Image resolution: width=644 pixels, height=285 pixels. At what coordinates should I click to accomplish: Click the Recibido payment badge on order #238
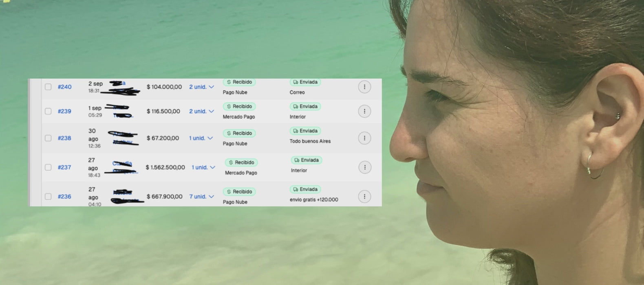[x=239, y=133]
